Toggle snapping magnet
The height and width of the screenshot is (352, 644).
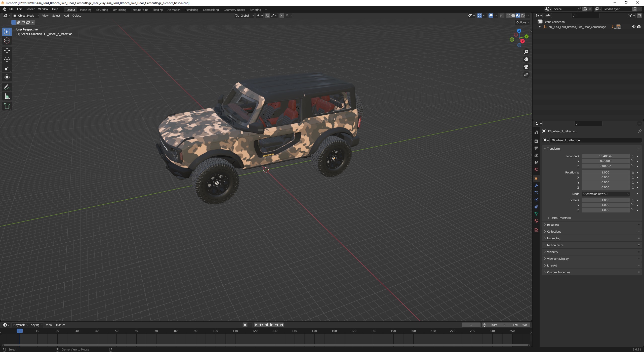click(x=267, y=16)
